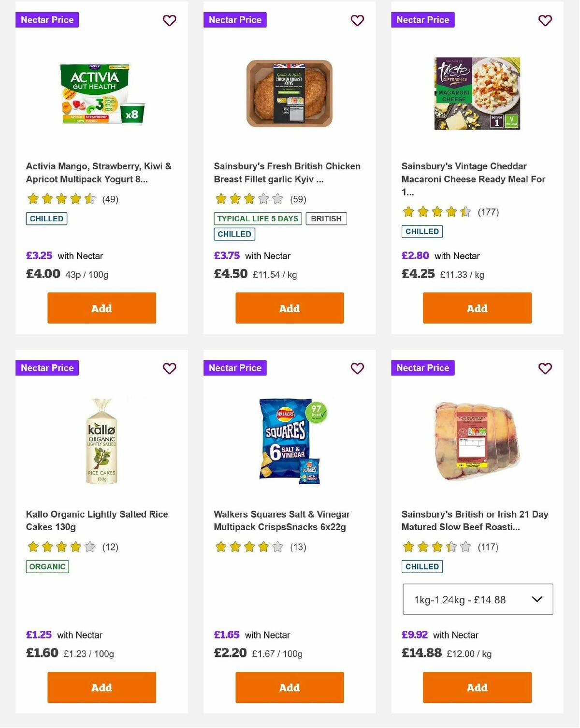The image size is (580, 728).
Task: Add Walkers Squares to the basket
Action: (x=289, y=687)
